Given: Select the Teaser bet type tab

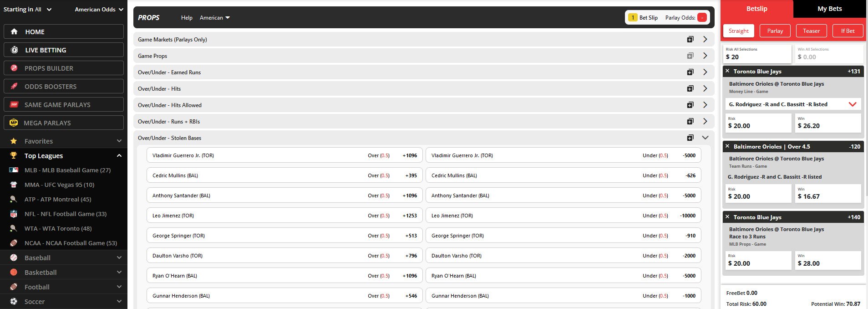Looking at the screenshot, I should [x=811, y=31].
